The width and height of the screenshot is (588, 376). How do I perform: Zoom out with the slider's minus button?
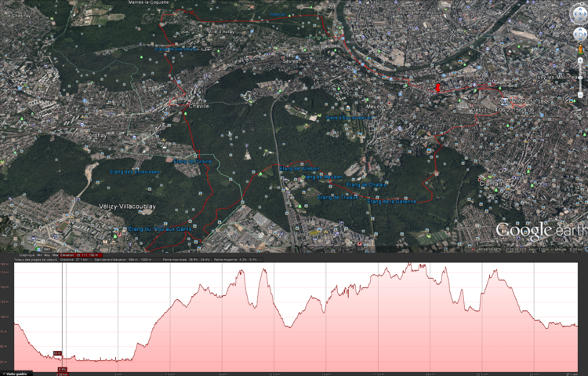(x=580, y=95)
